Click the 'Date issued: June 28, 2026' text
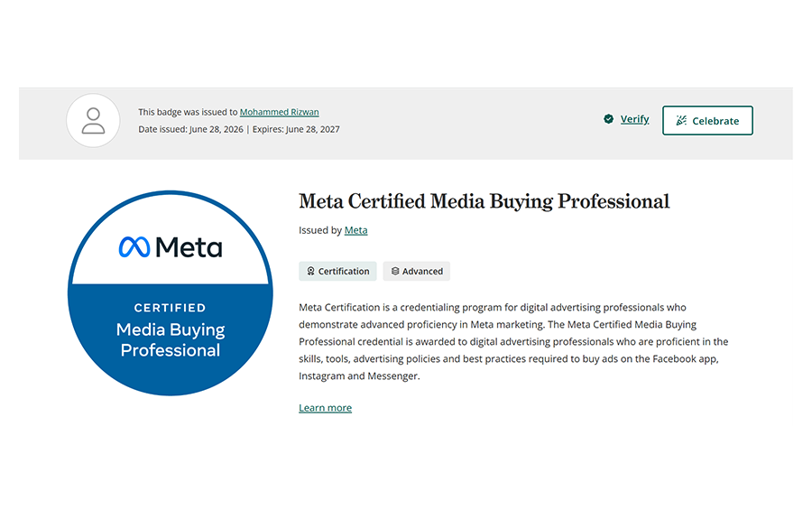 coord(190,129)
